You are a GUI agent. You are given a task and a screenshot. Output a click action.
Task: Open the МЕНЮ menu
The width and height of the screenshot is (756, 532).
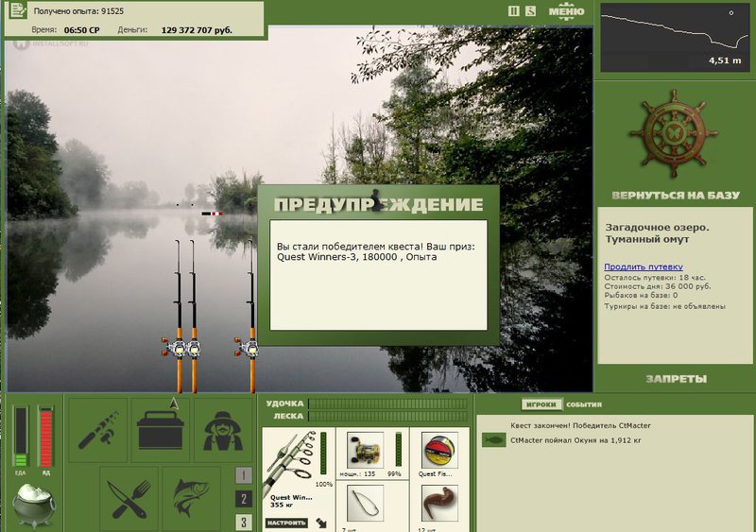(x=566, y=11)
